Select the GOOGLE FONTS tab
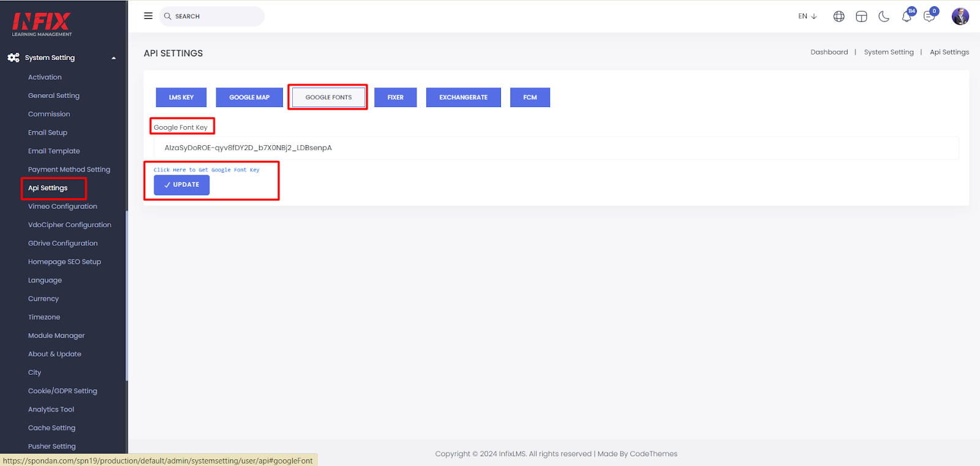The image size is (980, 466). point(328,97)
